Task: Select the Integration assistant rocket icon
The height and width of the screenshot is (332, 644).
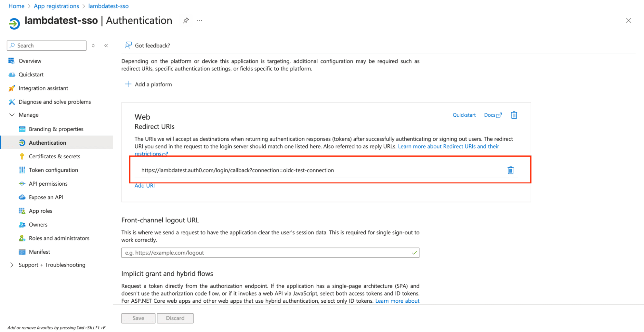Action: (x=12, y=88)
